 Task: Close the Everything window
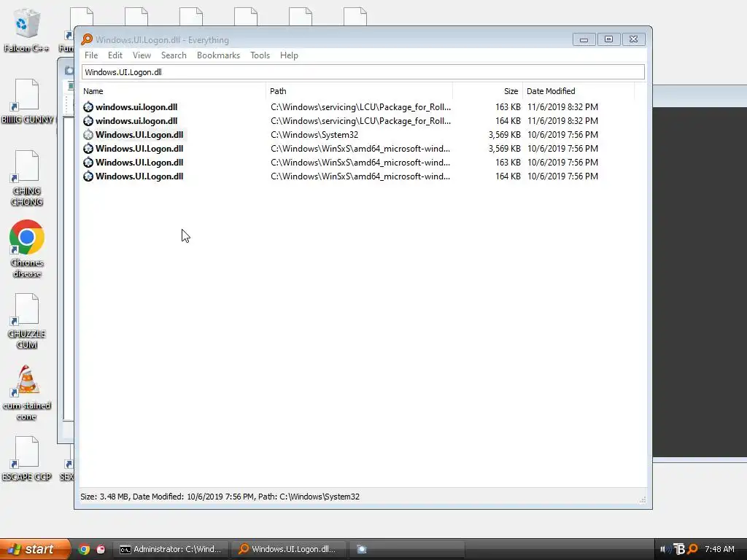(634, 39)
